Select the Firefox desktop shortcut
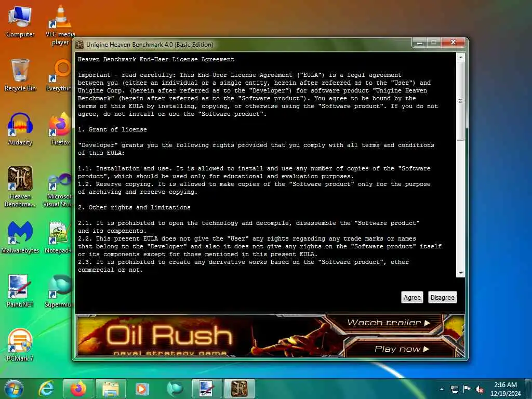The width and height of the screenshot is (532, 399). pos(60,129)
